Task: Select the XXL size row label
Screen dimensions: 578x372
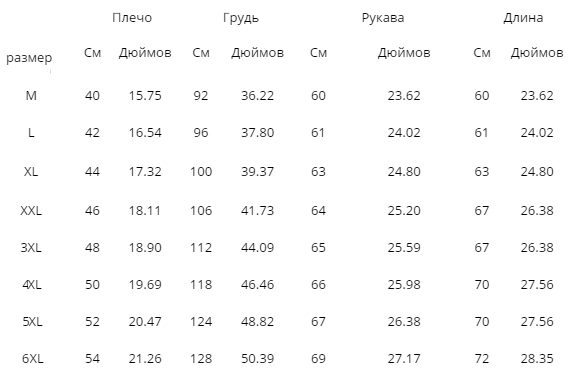Action: (31, 211)
